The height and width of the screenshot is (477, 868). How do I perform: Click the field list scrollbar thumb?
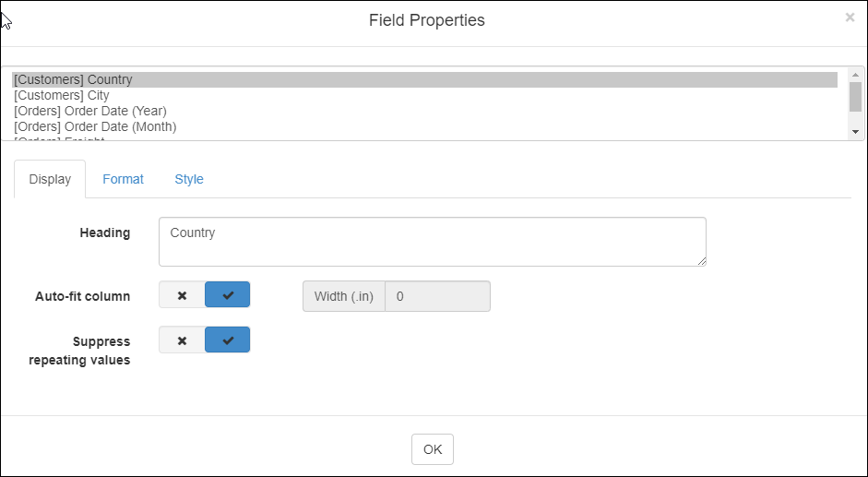pos(855,96)
